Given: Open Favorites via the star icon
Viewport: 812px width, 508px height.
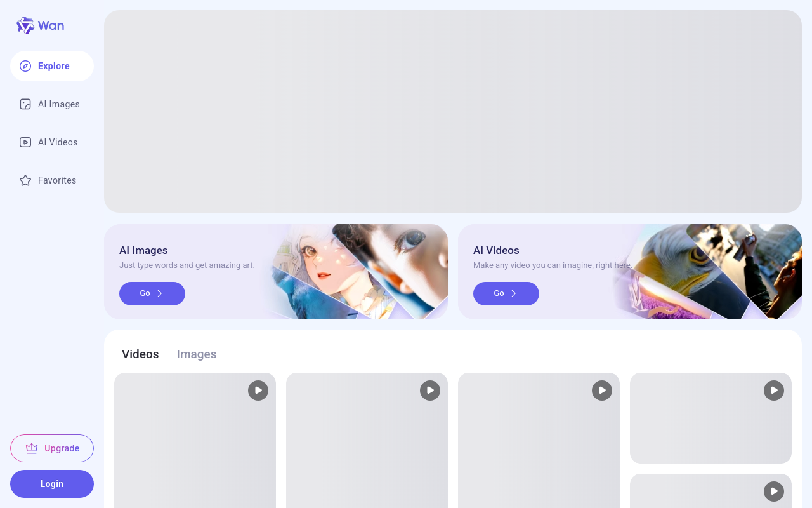Looking at the screenshot, I should [25, 180].
